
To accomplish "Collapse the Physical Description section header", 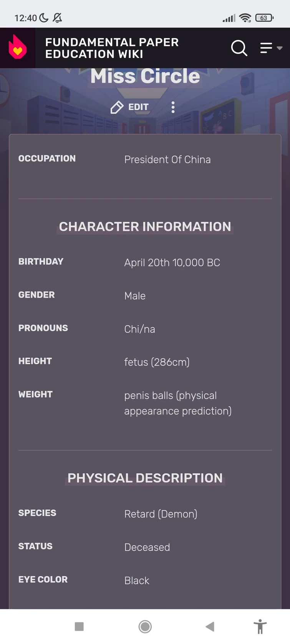I will (145, 478).
